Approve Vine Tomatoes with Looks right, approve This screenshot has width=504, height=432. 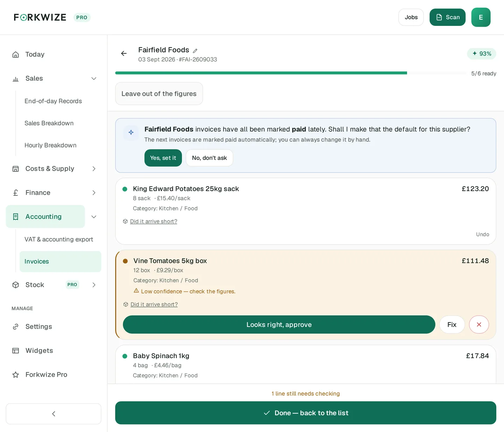pos(279,325)
